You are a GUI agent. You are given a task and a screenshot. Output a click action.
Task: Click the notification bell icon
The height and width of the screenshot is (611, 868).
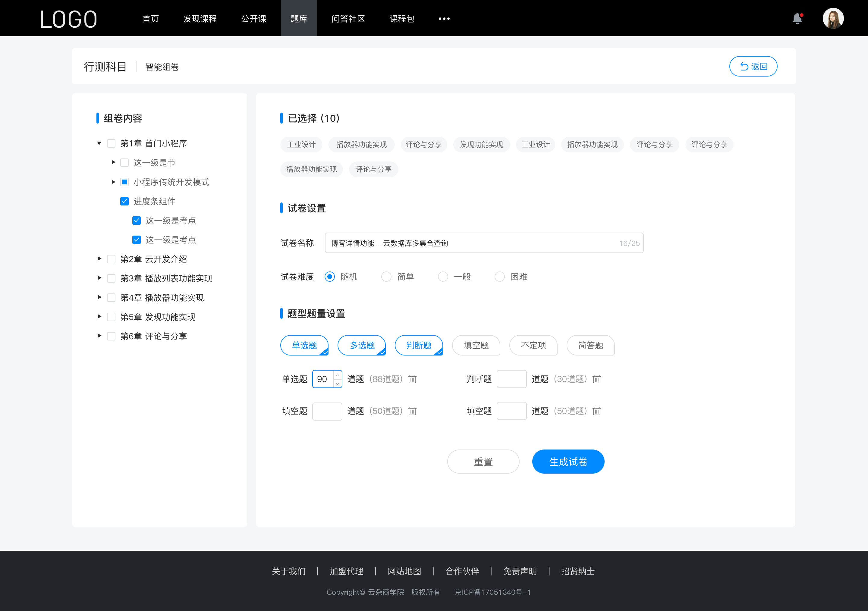(799, 18)
